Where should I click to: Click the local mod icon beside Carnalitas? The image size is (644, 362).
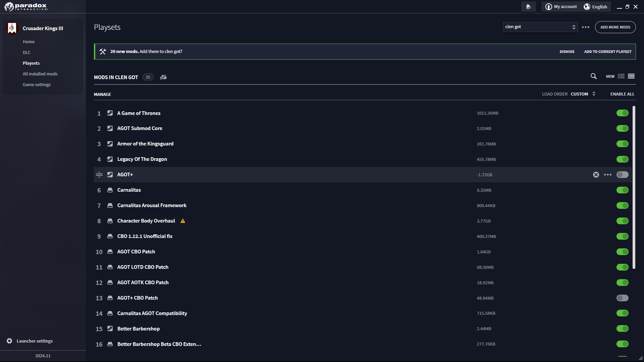coord(110,190)
